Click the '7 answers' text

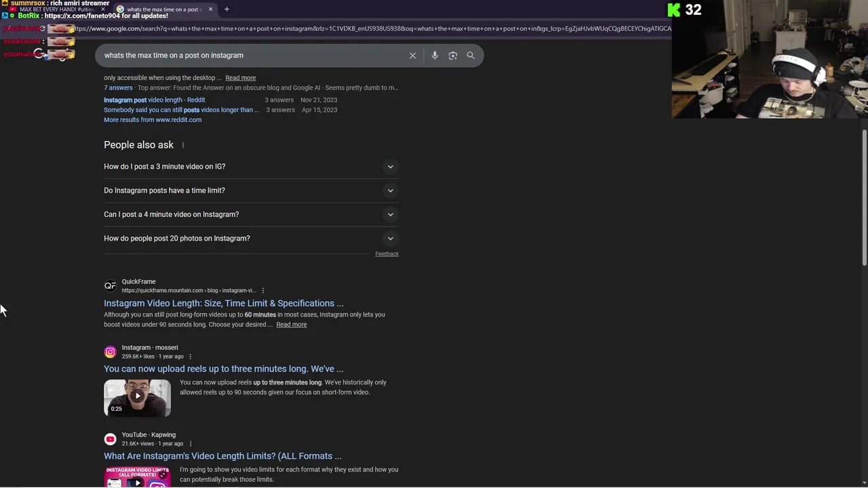click(x=118, y=88)
